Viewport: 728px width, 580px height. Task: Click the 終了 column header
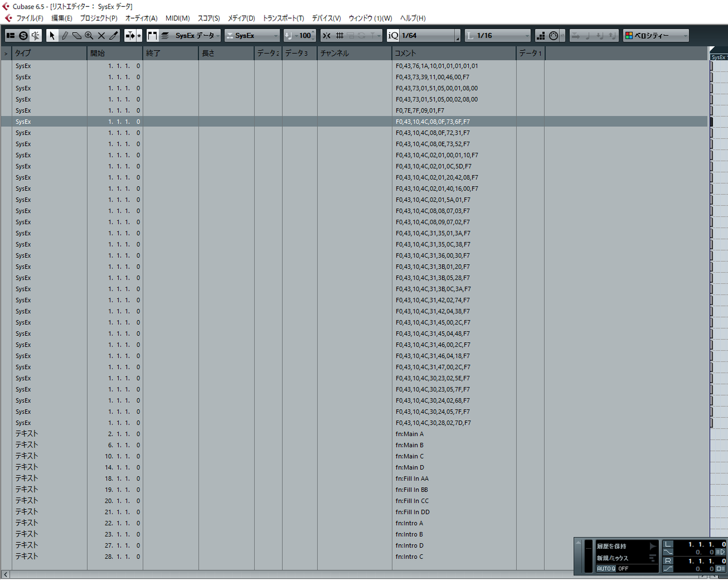click(x=171, y=53)
